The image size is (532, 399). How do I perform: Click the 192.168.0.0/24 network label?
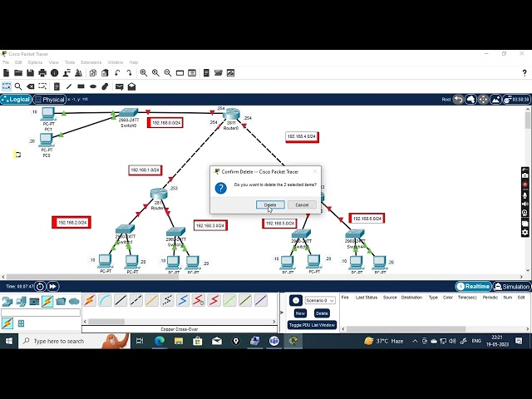coord(165,123)
